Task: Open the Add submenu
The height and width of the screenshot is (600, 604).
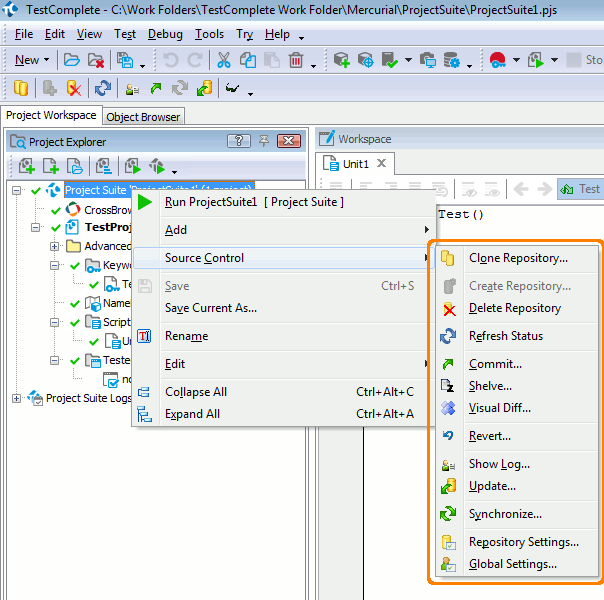Action: click(283, 230)
